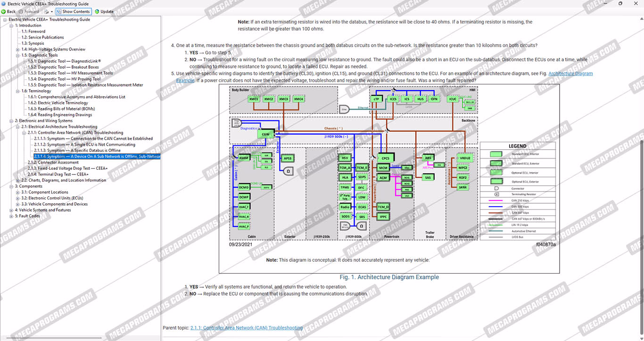Open 1.1: Foreword topic
The height and width of the screenshot is (341, 644).
coord(33,32)
